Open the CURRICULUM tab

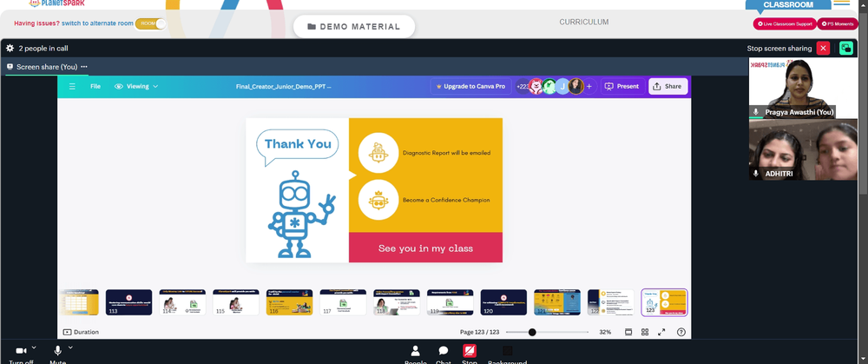pyautogui.click(x=583, y=23)
